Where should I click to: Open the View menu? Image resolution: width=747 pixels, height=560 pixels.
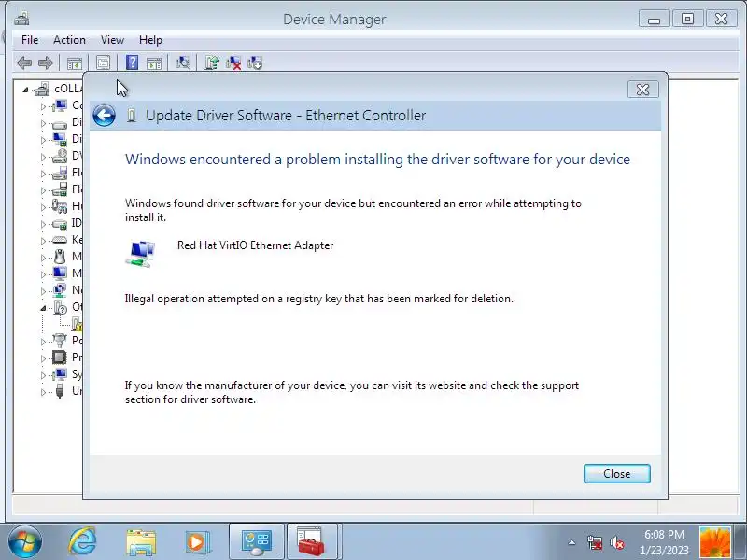[112, 40]
